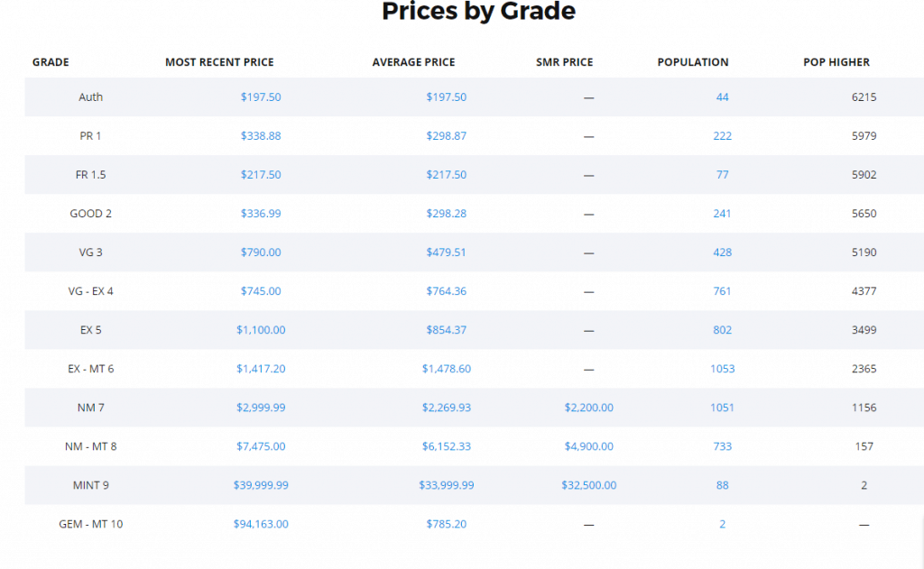Open PR 1 most recent price $338.88
Image resolution: width=924 pixels, height=569 pixels.
(x=261, y=136)
